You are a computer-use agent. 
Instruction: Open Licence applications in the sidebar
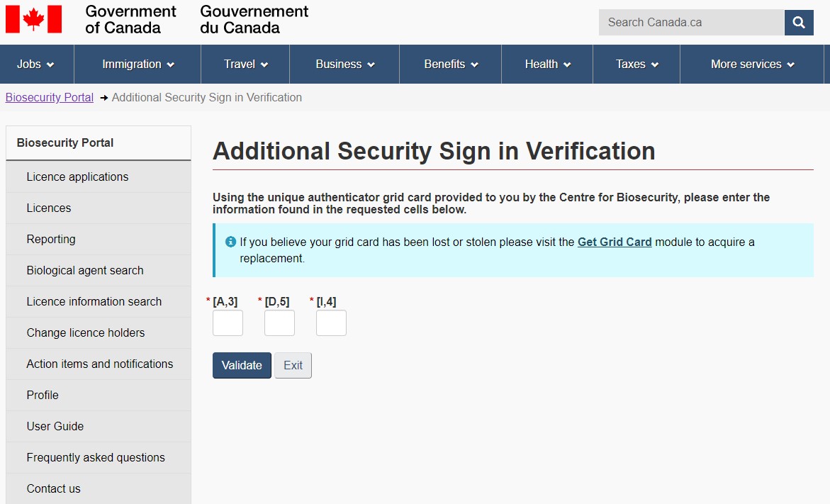pos(77,177)
